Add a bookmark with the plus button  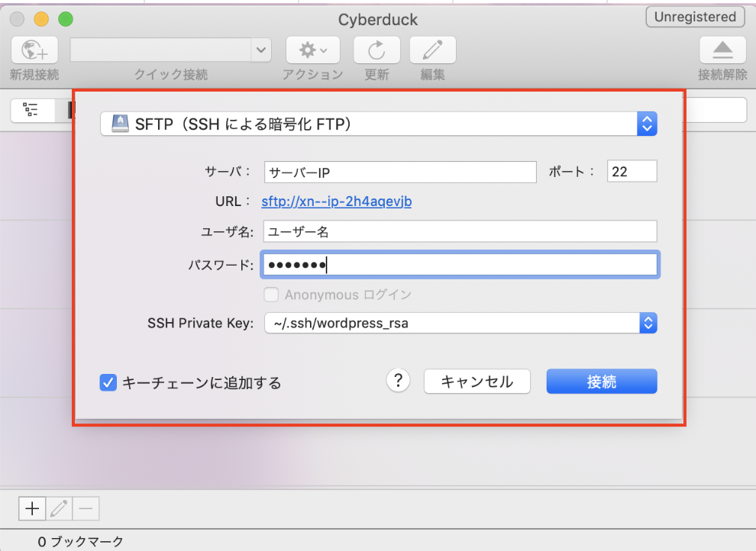click(32, 508)
